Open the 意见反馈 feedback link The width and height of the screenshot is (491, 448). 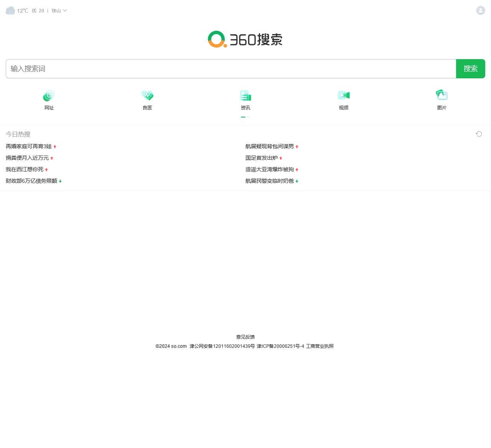point(245,337)
